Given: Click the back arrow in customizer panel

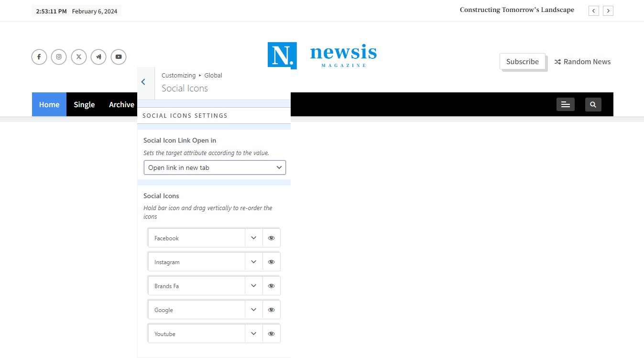Looking at the screenshot, I should (x=143, y=82).
